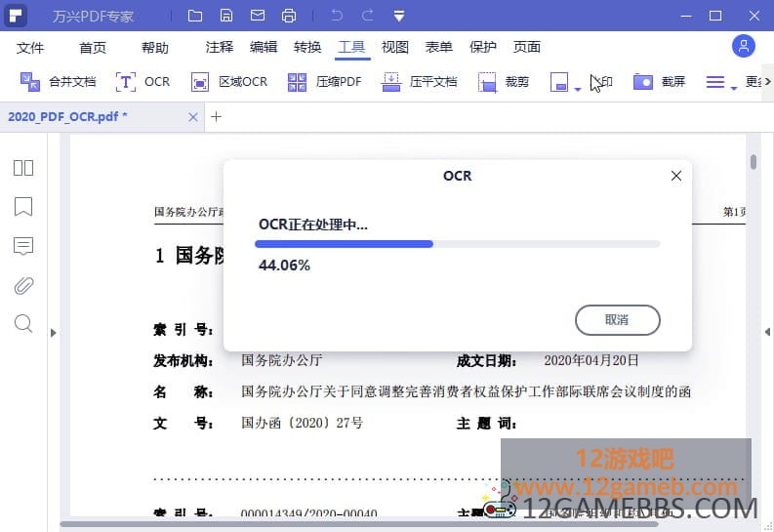This screenshot has width=774, height=532.
Task: Click the 国办函〔2020〕27号 text
Action: point(303,423)
